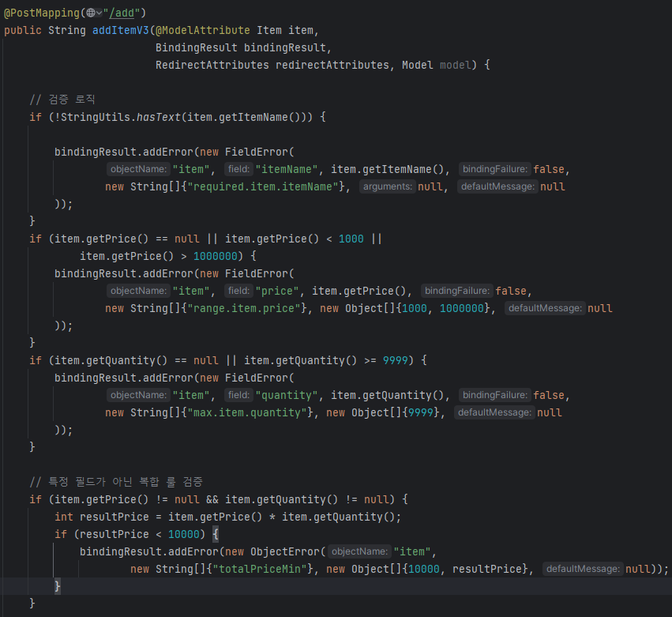
Task: Click the arguments: parameter hint
Action: (x=388, y=187)
